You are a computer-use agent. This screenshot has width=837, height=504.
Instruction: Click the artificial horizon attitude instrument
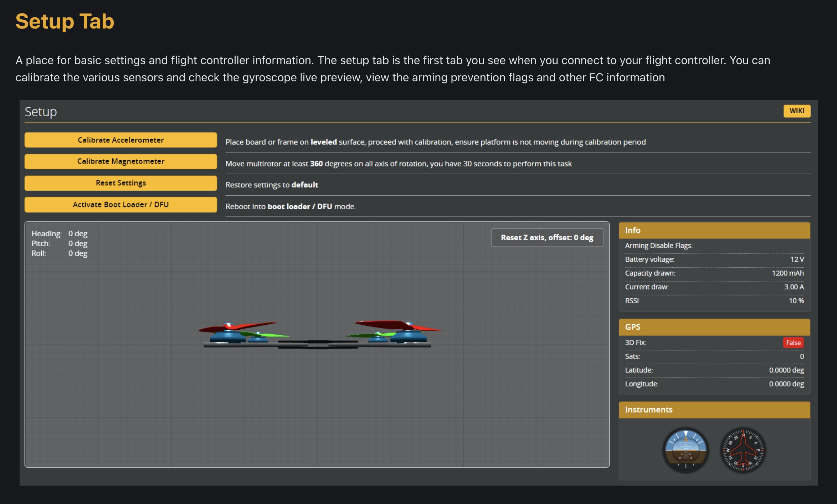click(685, 450)
